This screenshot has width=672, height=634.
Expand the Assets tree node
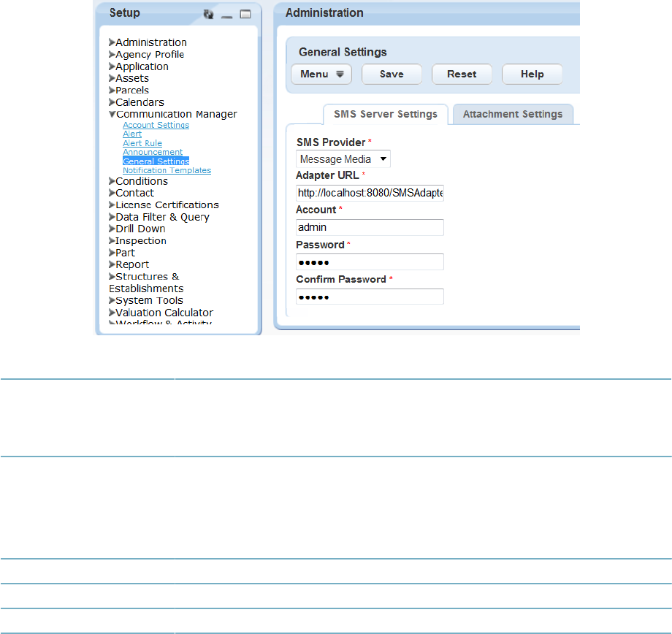click(x=112, y=78)
